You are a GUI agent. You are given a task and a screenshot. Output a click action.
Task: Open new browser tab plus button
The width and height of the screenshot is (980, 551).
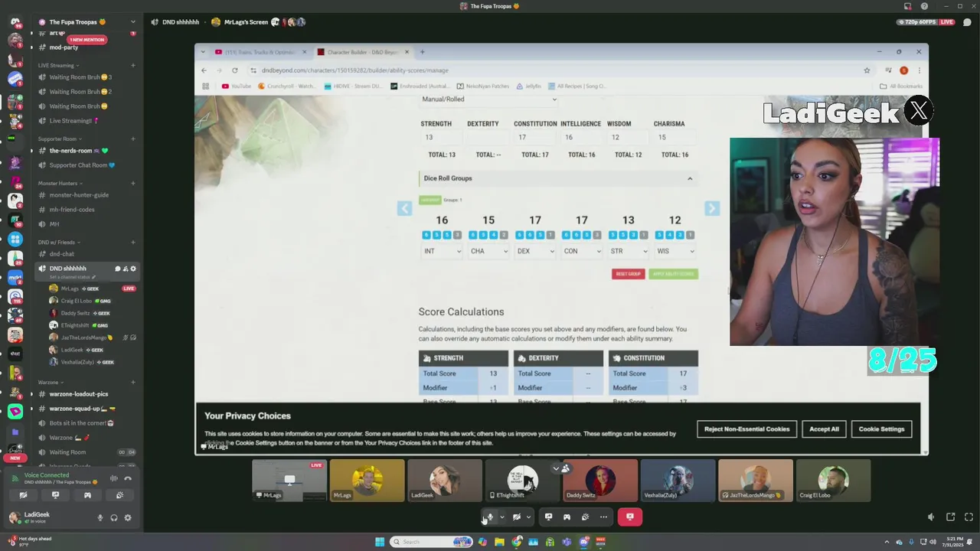point(422,52)
